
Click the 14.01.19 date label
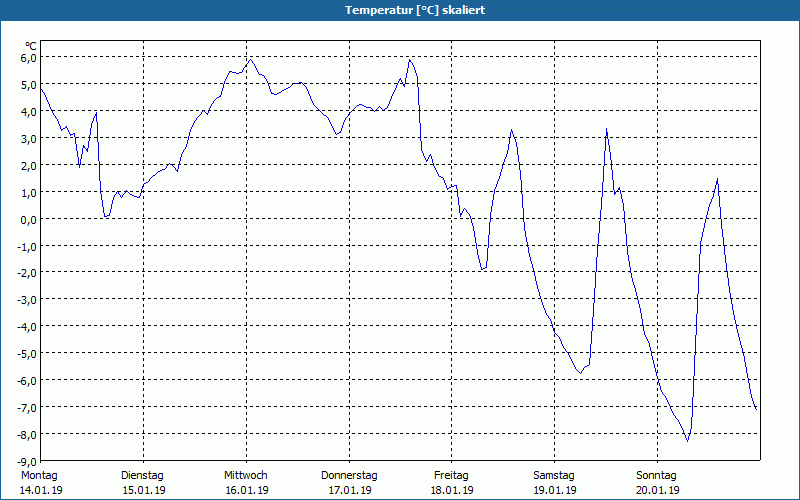41,490
